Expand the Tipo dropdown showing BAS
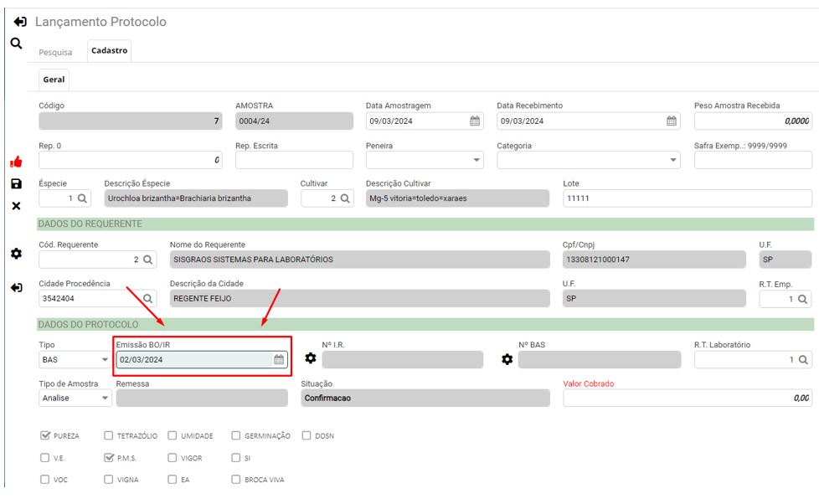This screenshot has height=504, width=819. (105, 360)
